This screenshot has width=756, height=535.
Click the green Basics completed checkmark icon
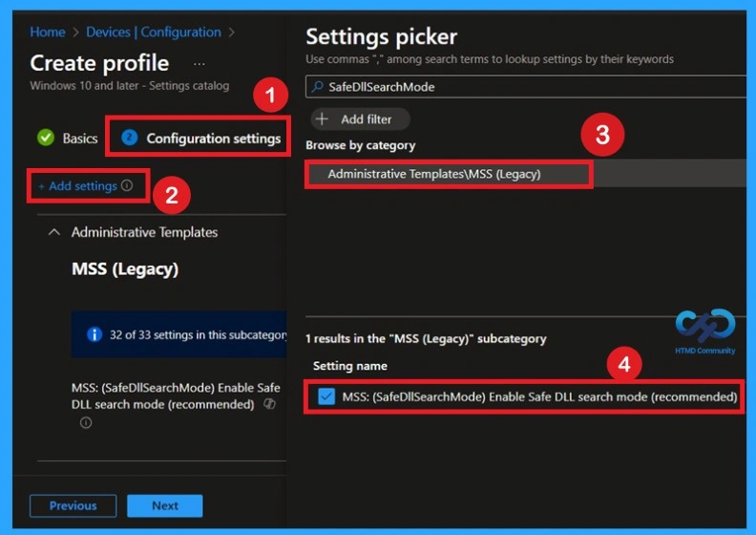(x=46, y=138)
